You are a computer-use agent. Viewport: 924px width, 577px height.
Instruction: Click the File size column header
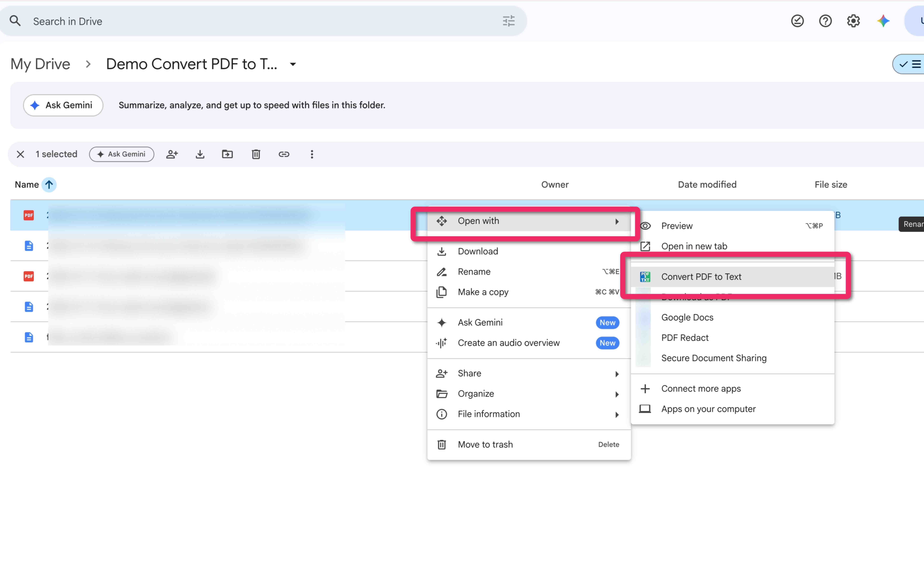pyautogui.click(x=831, y=185)
